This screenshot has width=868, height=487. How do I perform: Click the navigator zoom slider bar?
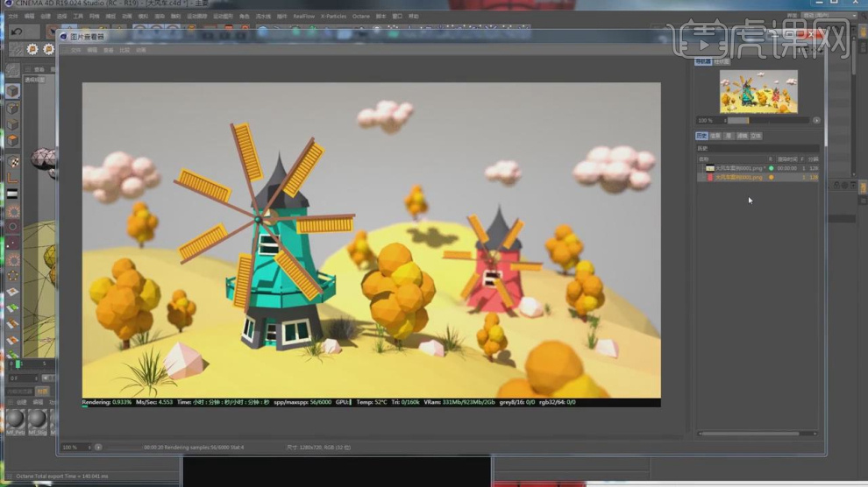pos(767,120)
